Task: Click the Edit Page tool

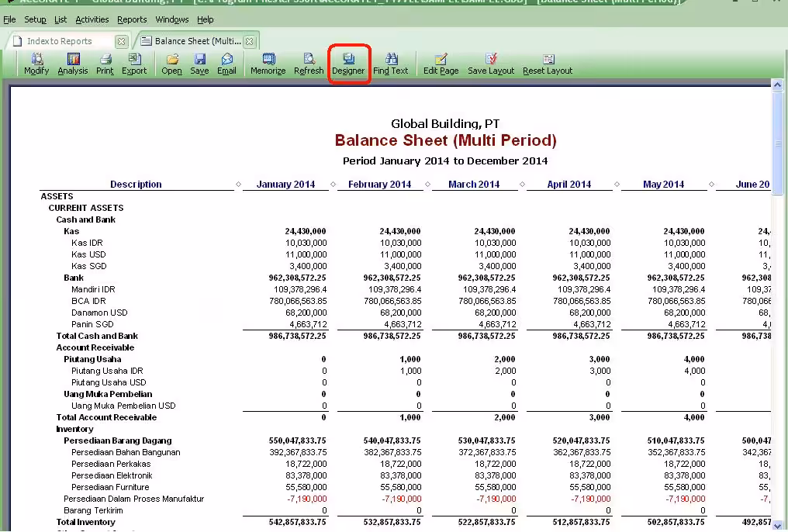Action: tap(441, 64)
